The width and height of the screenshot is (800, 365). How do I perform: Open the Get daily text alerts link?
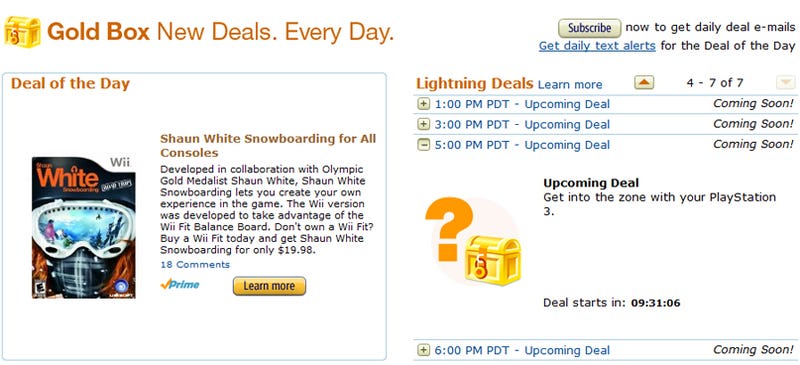click(597, 46)
